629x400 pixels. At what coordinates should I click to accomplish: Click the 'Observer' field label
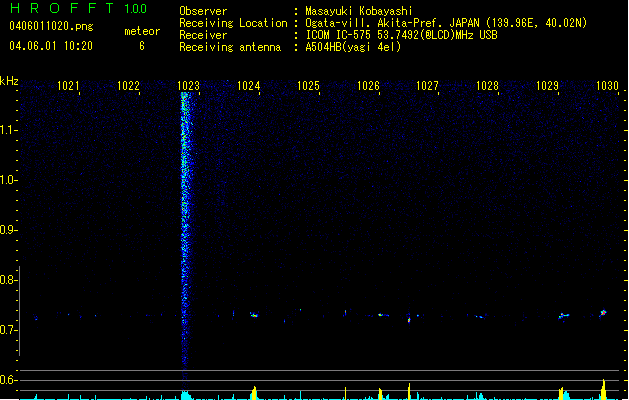203,11
